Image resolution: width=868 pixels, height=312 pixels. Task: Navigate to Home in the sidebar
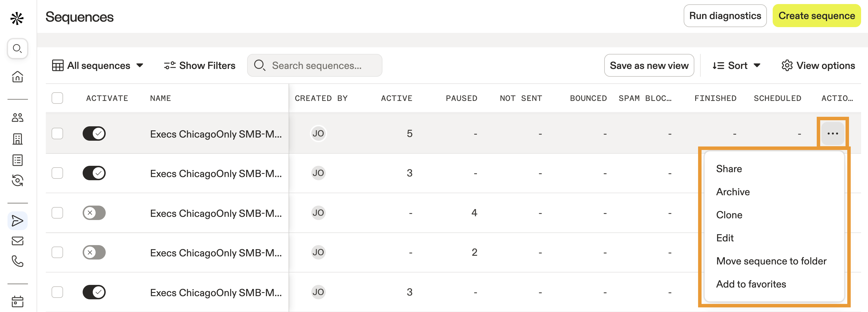[x=17, y=77]
